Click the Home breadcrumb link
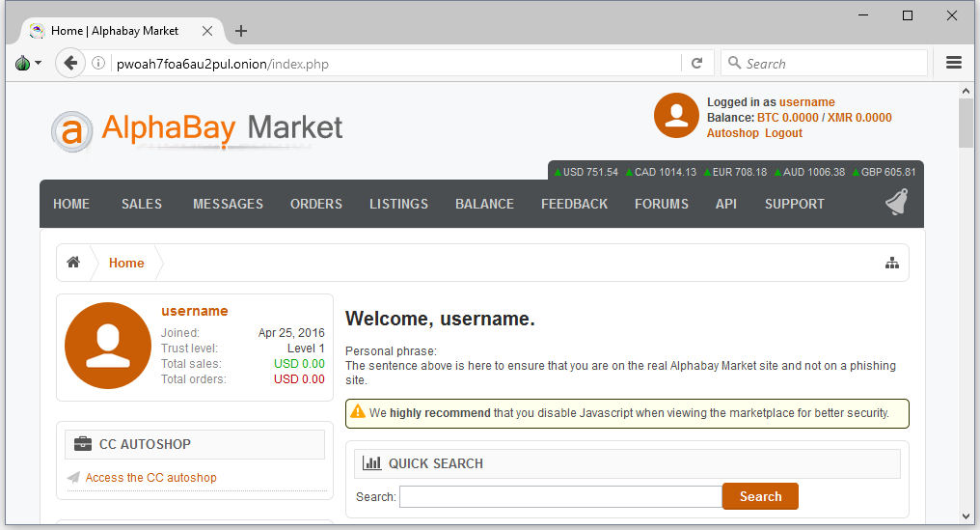This screenshot has height=530, width=980. coord(126,263)
